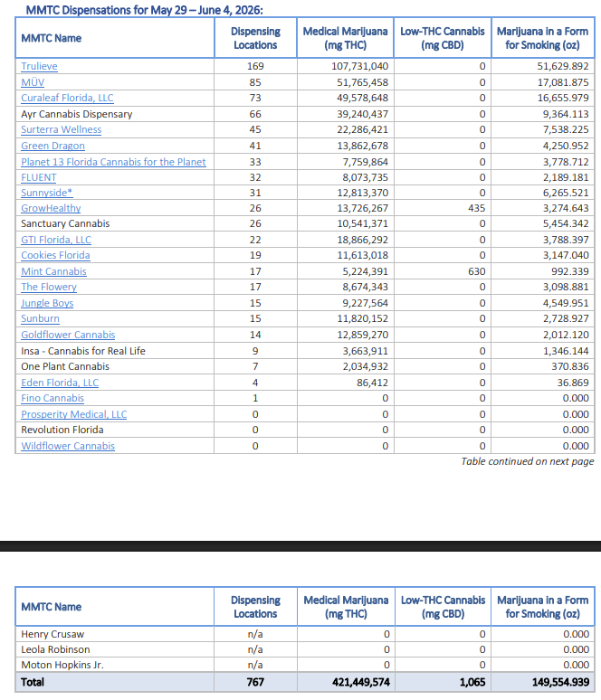601x700 pixels.
Task: Click the value 39,240,437 for Ayr
Action: (x=362, y=114)
